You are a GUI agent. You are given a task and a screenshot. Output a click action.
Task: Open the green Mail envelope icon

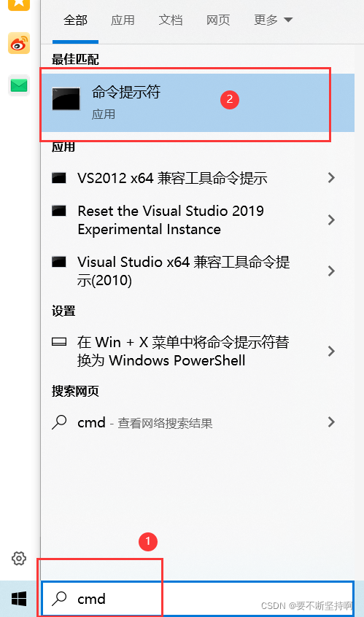(19, 85)
